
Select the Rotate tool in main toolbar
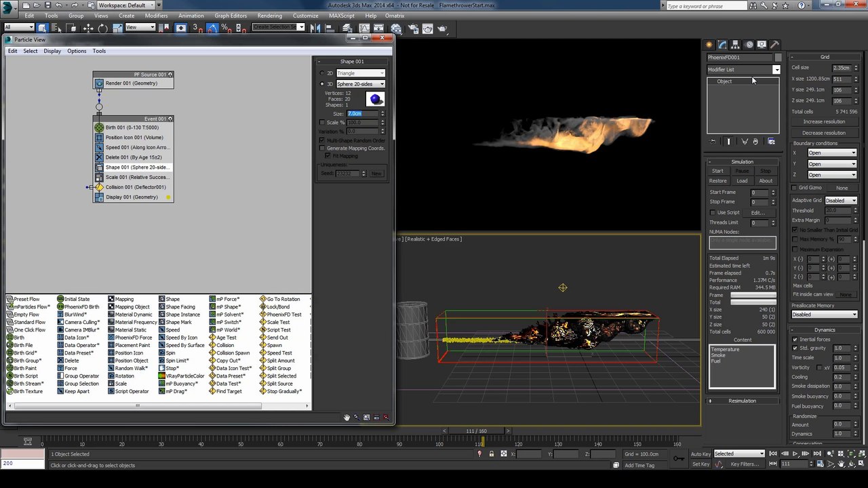point(103,28)
